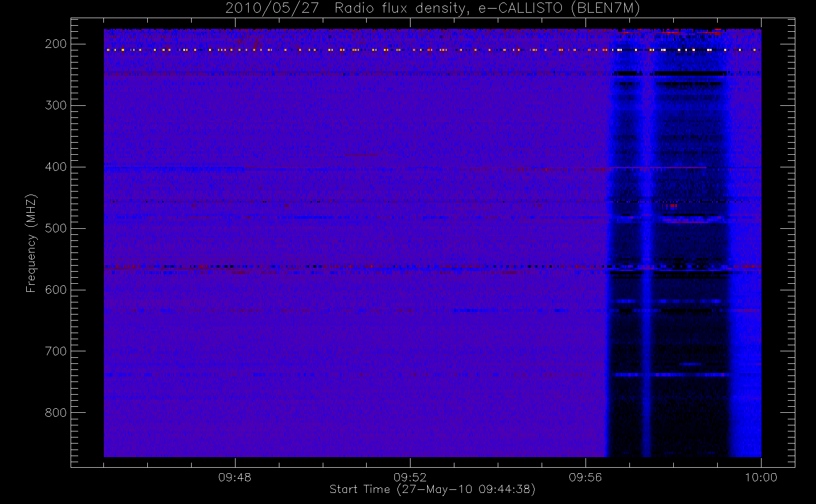Click the 'Frequency (MHz)' axis label

coord(31,243)
